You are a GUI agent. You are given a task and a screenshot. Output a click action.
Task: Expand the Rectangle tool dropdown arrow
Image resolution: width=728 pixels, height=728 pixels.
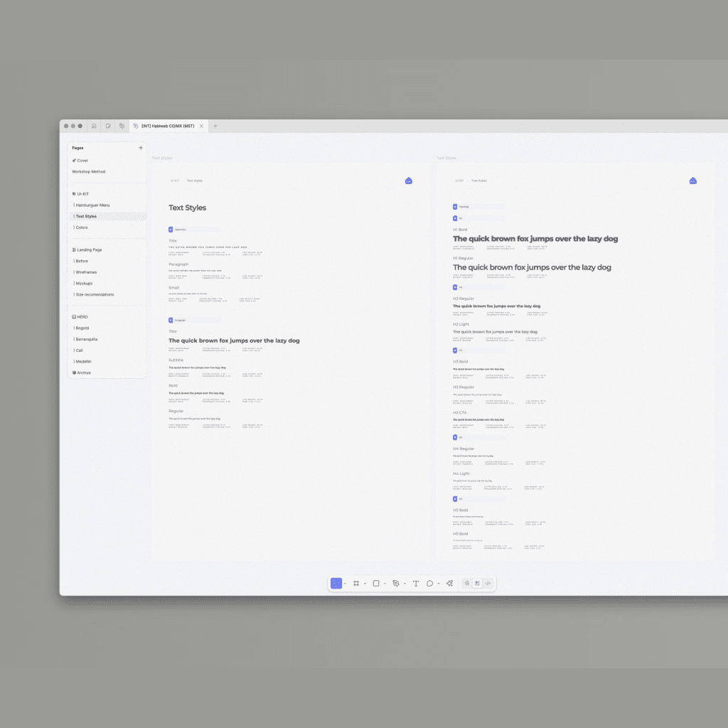(x=385, y=584)
